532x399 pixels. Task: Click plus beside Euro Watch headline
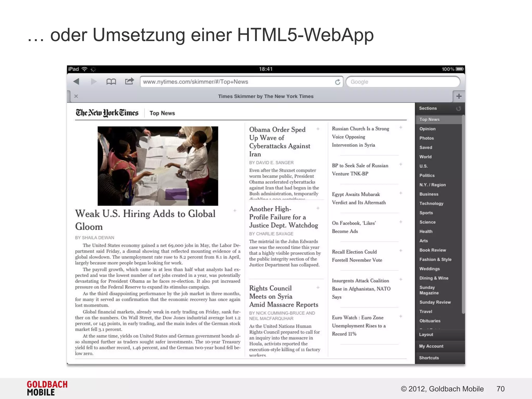pos(401,316)
